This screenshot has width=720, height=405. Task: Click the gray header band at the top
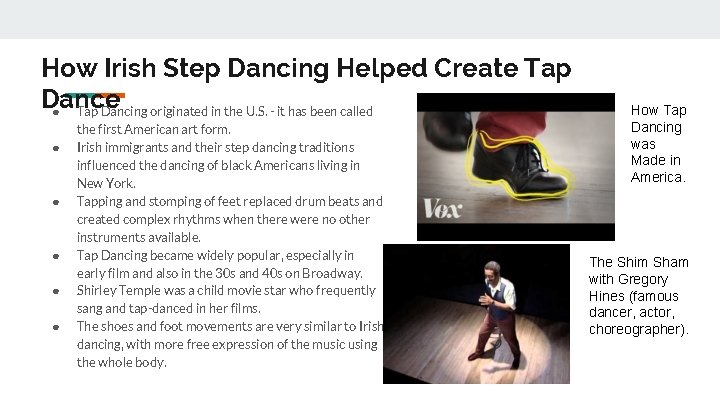360,19
